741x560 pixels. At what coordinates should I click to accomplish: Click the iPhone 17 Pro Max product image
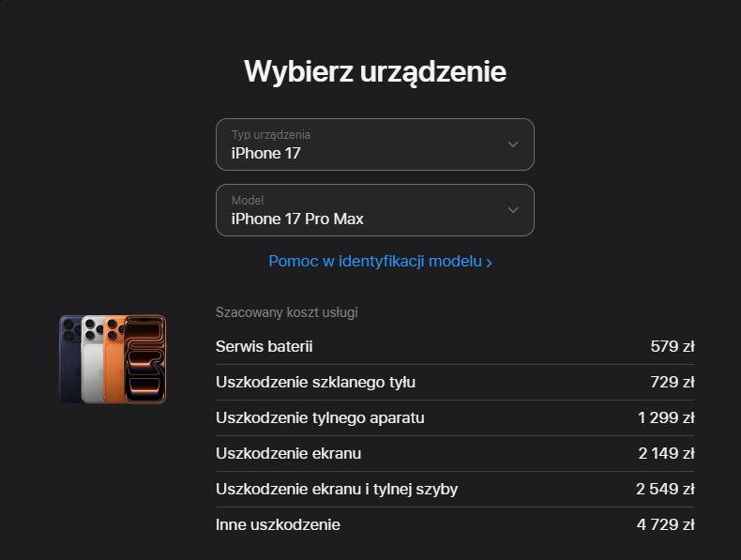pos(113,359)
